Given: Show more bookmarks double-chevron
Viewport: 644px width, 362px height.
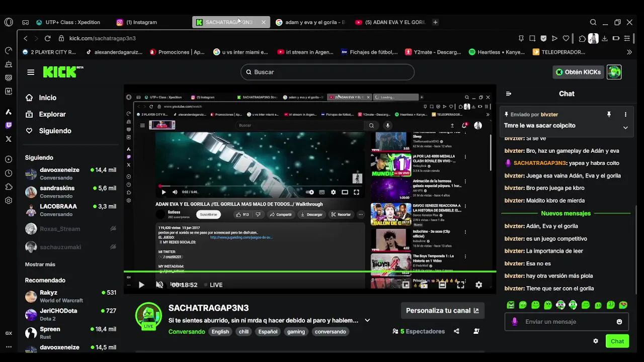Looking at the screenshot, I should coord(629,52).
